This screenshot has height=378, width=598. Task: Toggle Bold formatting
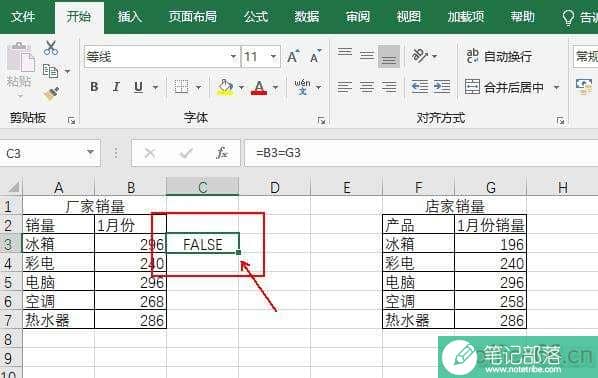click(x=94, y=87)
